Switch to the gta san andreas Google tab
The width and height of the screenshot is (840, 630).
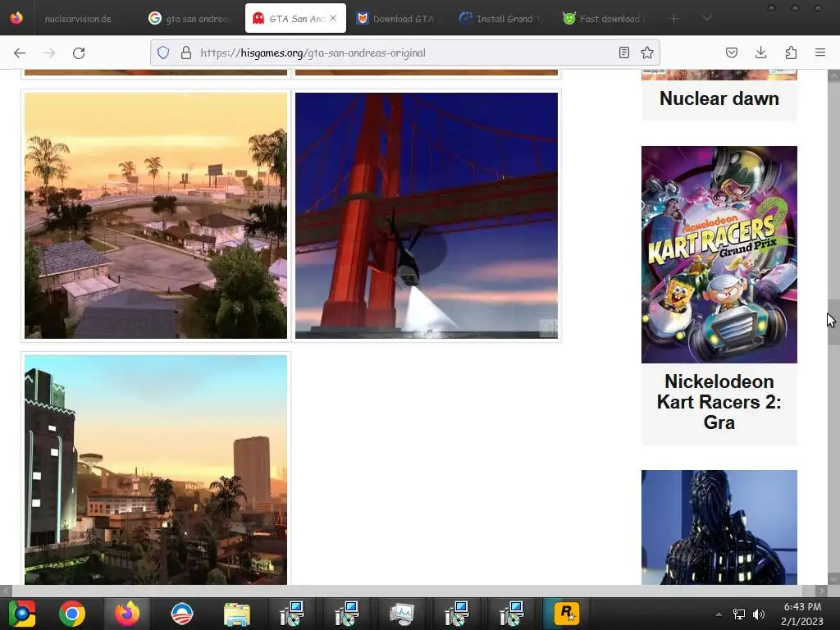coord(189,19)
